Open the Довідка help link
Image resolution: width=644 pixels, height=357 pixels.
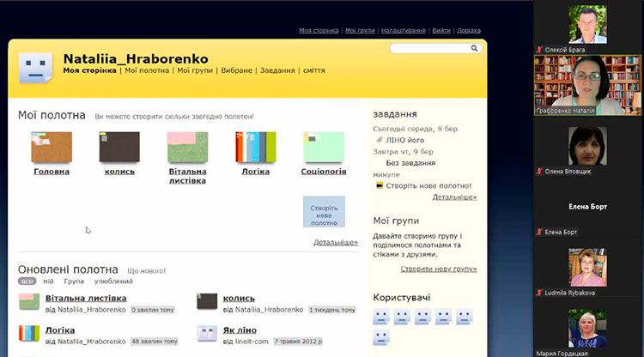(x=469, y=30)
